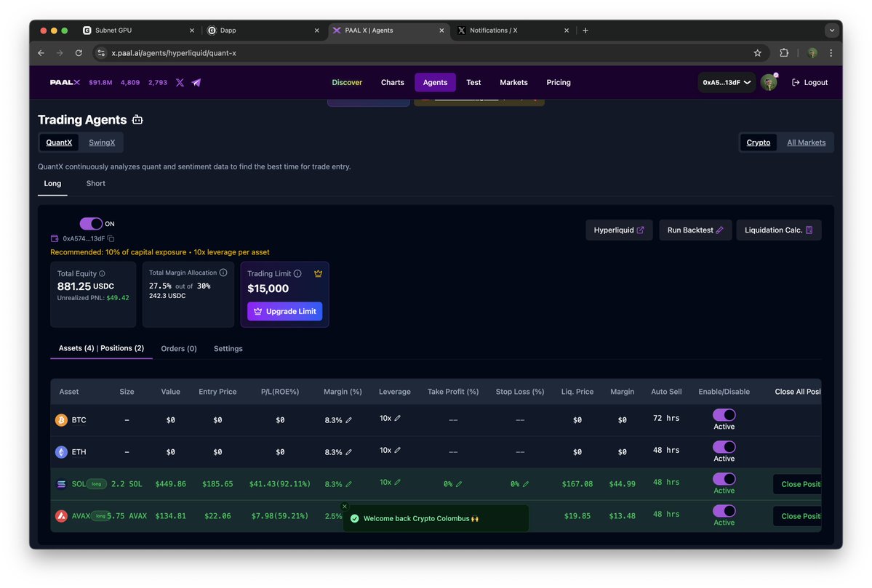
Task: Edit SOL take profit pencil icon
Action: pyautogui.click(x=459, y=484)
